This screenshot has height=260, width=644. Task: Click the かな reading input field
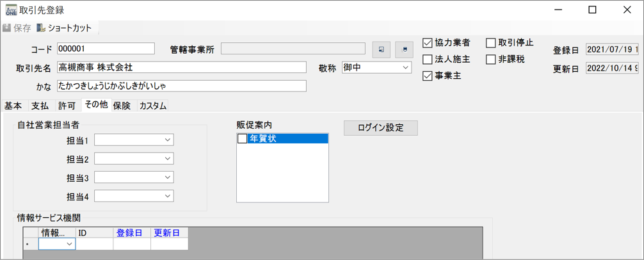click(182, 86)
